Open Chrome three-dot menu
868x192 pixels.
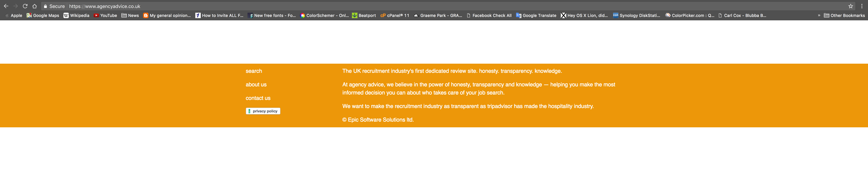862,6
